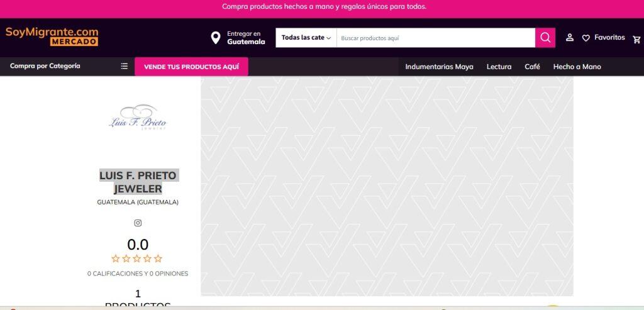Screen dimensions: 644x310
Task: Click the location pin icon
Action: coord(216,38)
